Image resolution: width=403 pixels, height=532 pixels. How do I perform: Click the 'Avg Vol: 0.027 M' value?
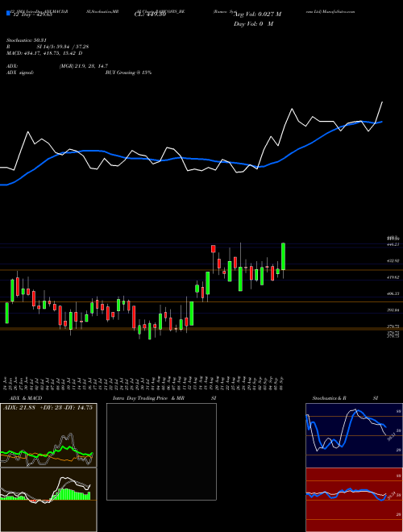(x=257, y=15)
